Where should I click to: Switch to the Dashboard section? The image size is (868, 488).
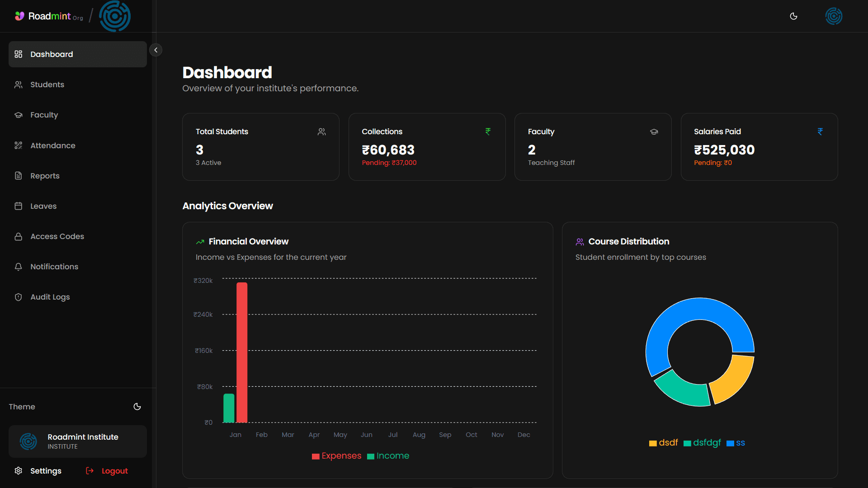pyautogui.click(x=52, y=54)
